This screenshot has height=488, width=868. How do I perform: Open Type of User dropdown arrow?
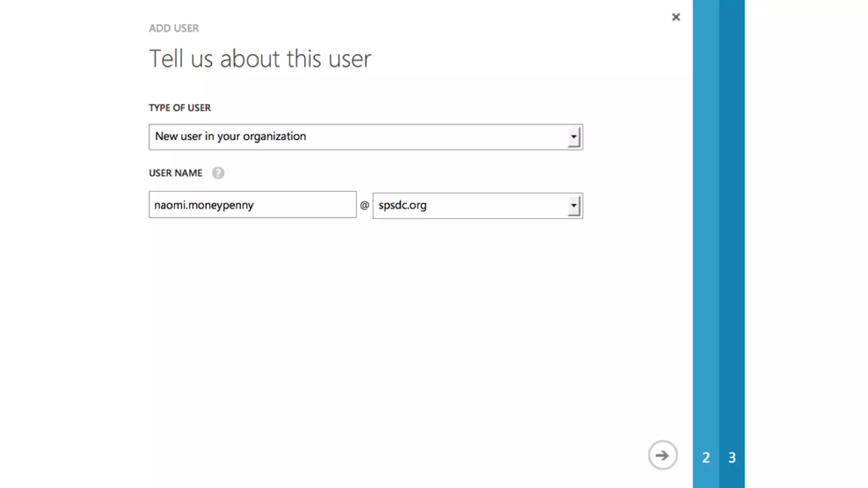pos(573,137)
